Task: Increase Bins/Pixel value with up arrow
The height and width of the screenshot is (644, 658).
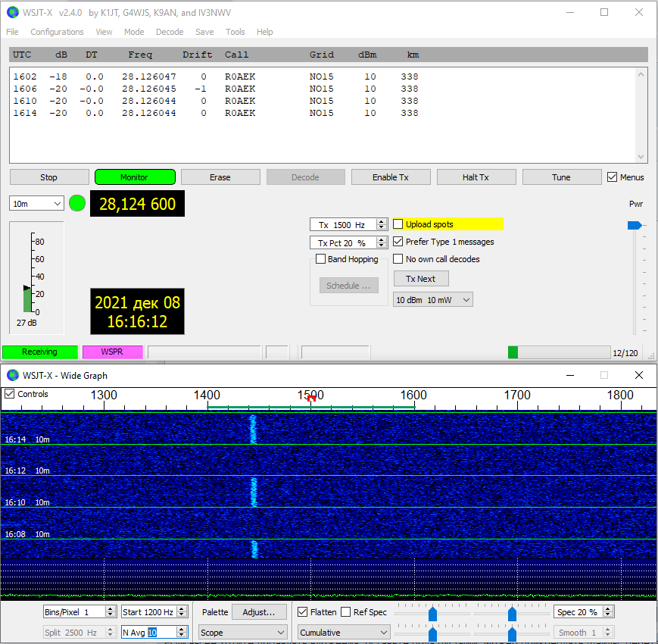Action: 111,609
